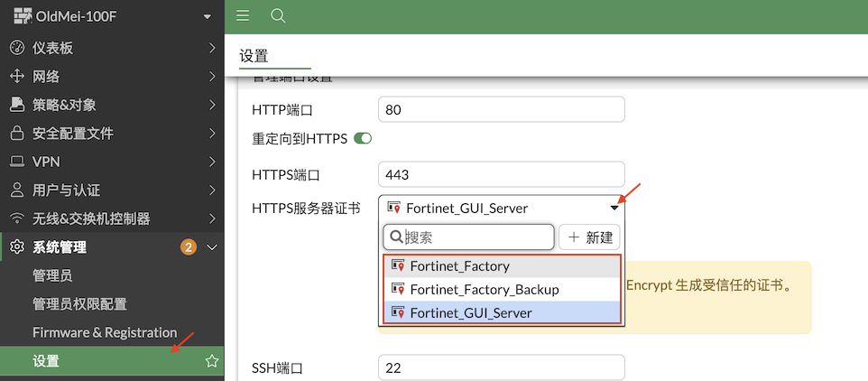Click the security profiles lock icon

(x=18, y=134)
